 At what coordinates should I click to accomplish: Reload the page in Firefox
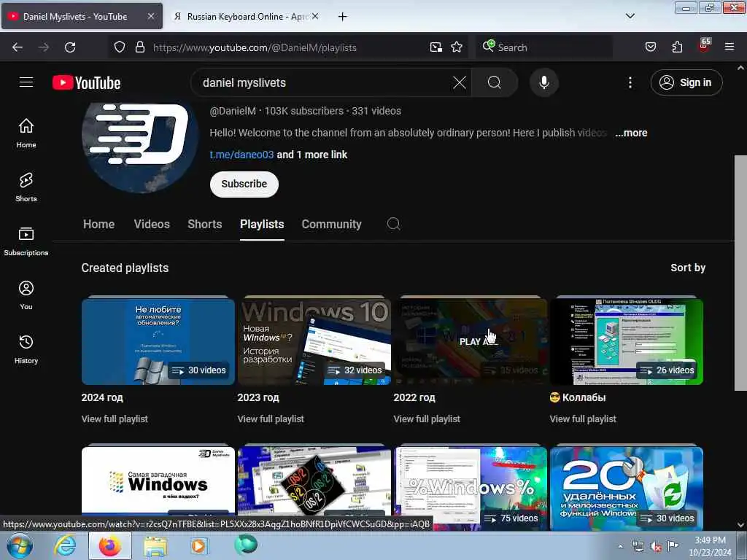coord(70,47)
